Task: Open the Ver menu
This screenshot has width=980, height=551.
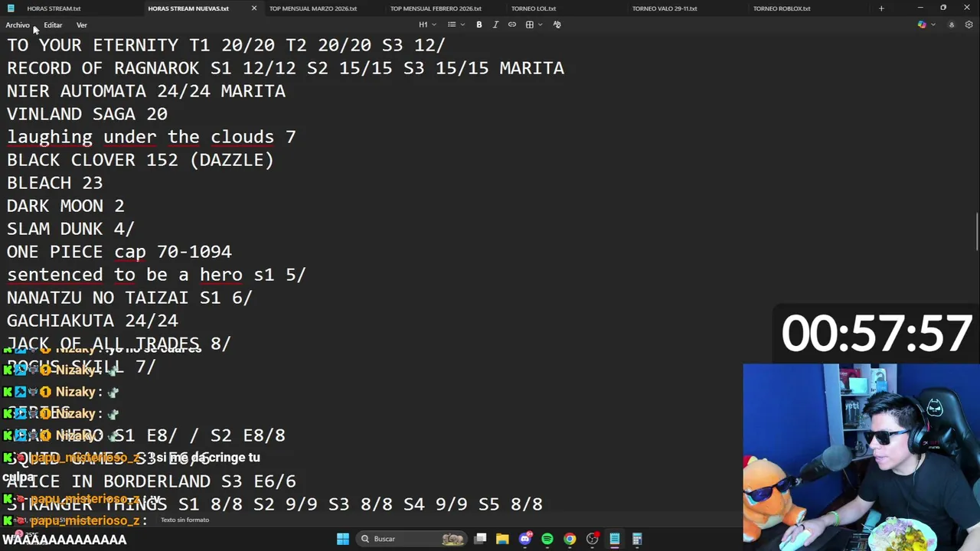Action: tap(82, 24)
